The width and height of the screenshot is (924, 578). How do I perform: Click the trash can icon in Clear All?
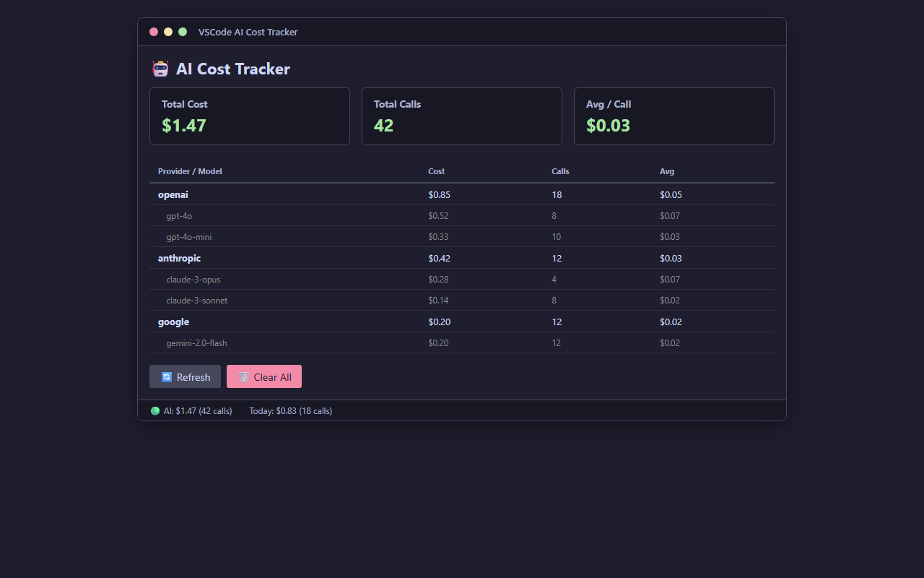coord(244,377)
